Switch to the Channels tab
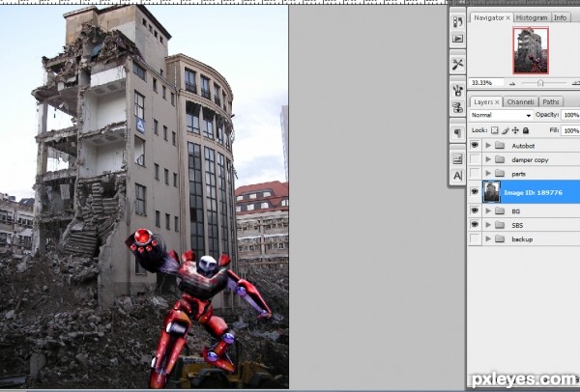580x392 pixels. pos(520,102)
